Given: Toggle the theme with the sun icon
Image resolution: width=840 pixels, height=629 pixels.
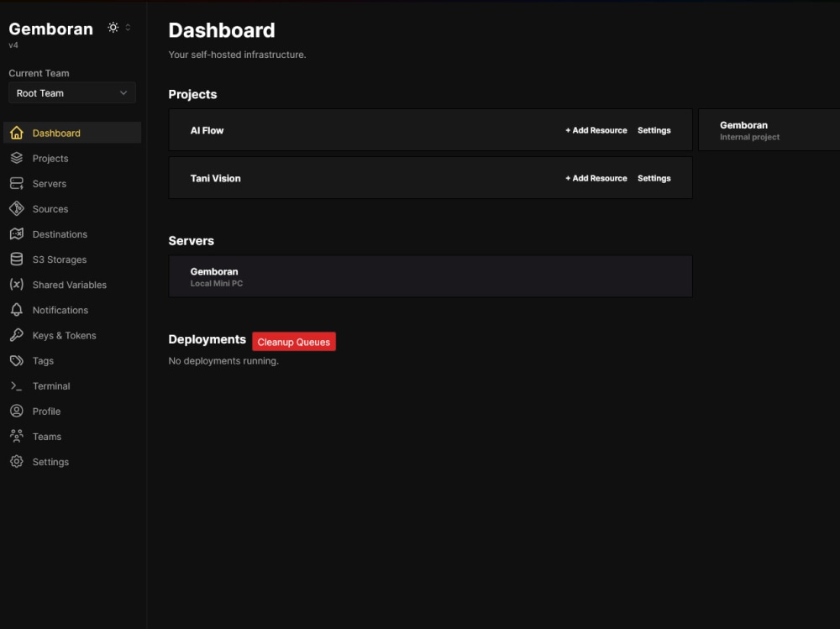Looking at the screenshot, I should coord(113,27).
